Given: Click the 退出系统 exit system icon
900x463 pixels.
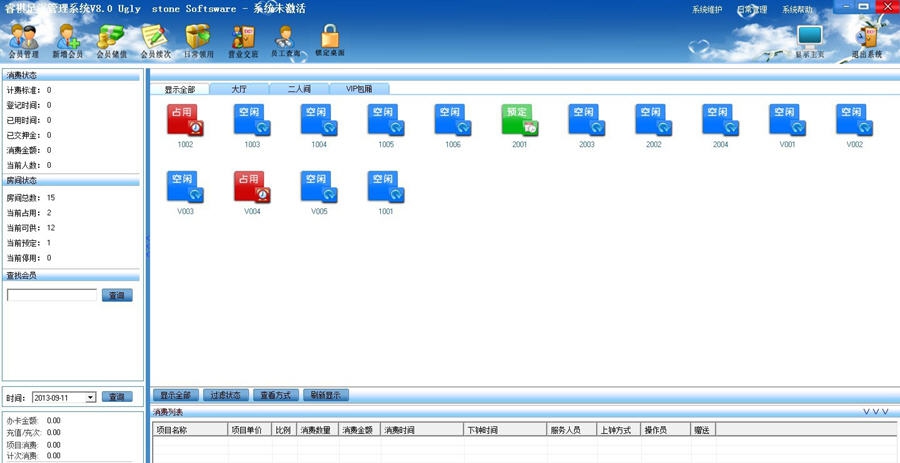Looking at the screenshot, I should point(866,40).
